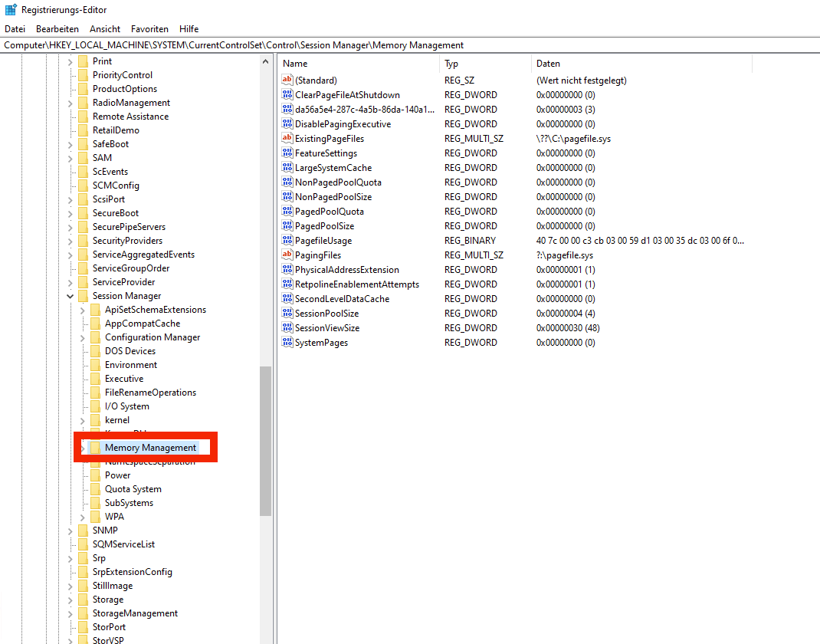Expand the Storage tree branch
Screen dimensions: 820x644
70,599
